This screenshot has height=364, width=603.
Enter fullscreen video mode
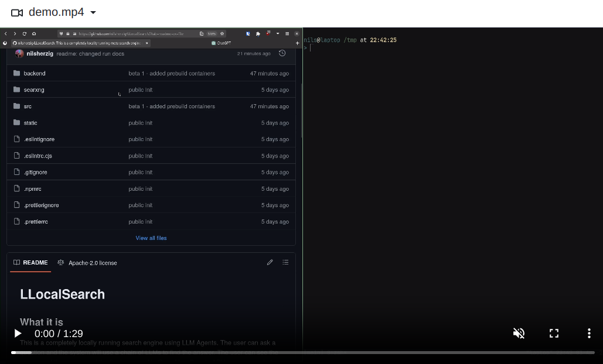(554, 334)
